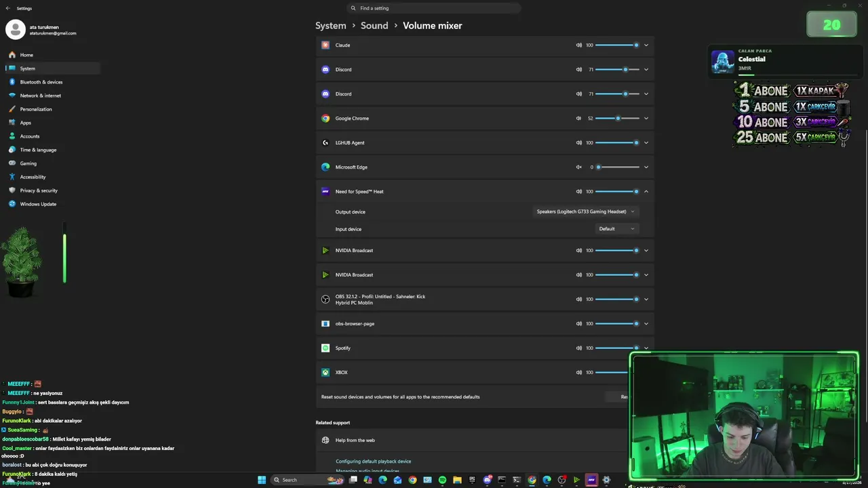Open Configuring default playback device link

point(374,462)
